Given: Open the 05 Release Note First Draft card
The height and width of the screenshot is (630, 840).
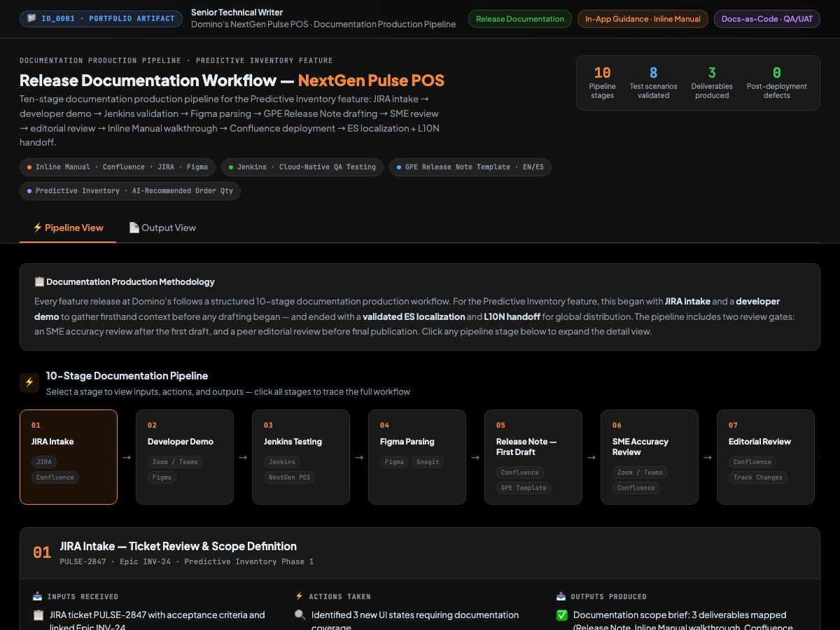Looking at the screenshot, I should (533, 457).
